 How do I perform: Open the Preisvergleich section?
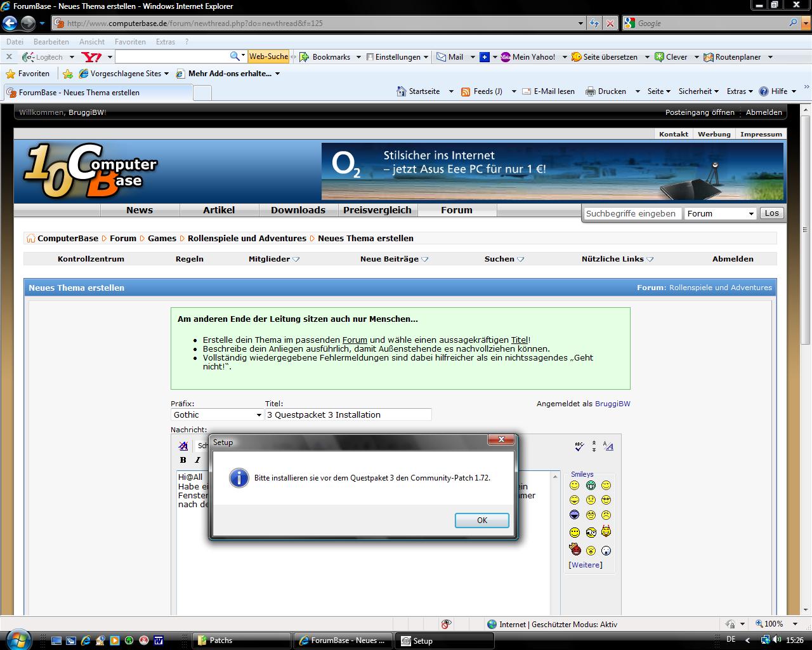[x=377, y=210]
